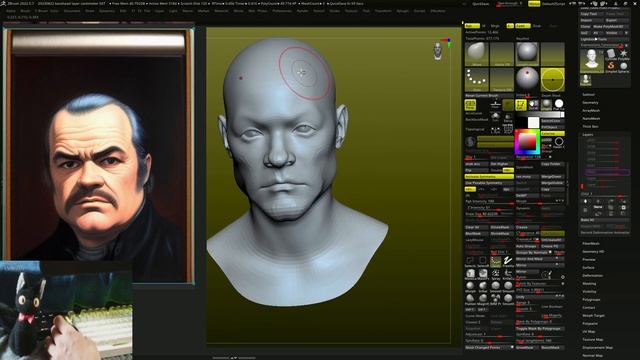
Task: Open the Zplugin menu
Action: click(x=402, y=11)
